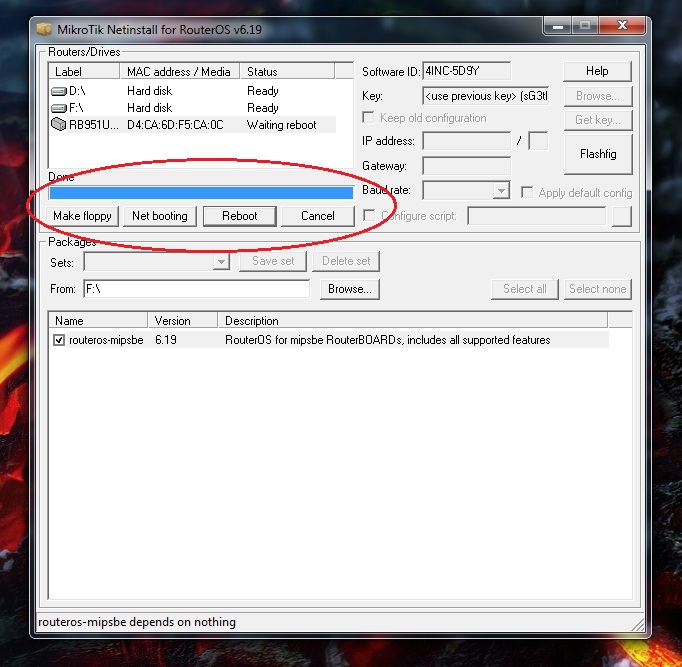Click the button beside Configure script field
682x667 pixels.
coord(622,216)
